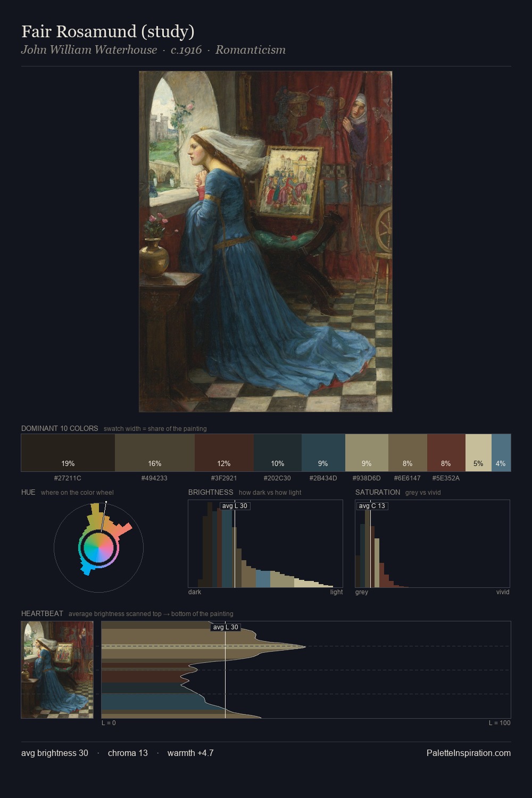Click the 'HEARTBEAT' section heading
The height and width of the screenshot is (798, 532).
pos(42,613)
